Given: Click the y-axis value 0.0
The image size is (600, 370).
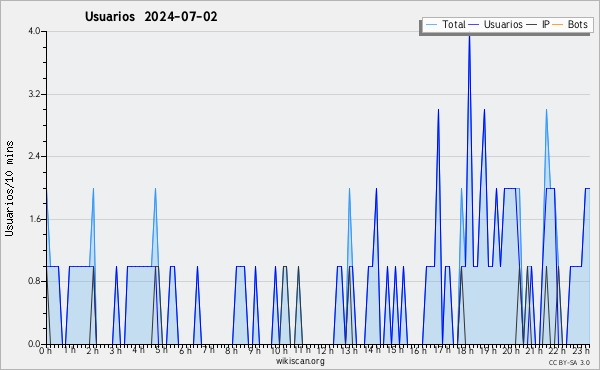Looking at the screenshot, I should 34,344.
